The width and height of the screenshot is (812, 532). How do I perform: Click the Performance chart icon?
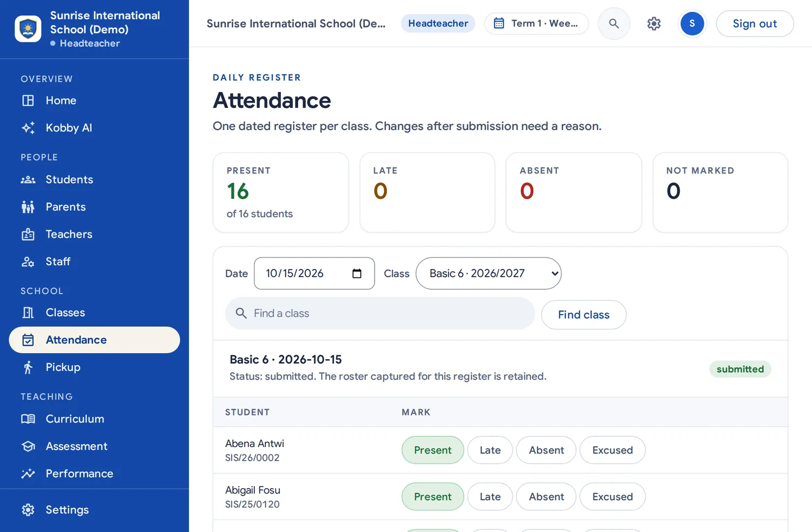coord(28,473)
